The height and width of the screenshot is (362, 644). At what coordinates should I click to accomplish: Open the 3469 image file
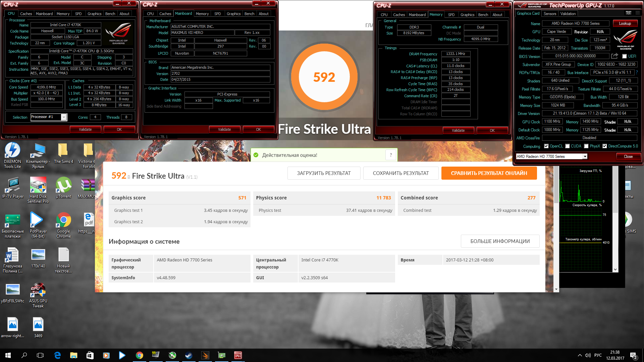click(38, 327)
